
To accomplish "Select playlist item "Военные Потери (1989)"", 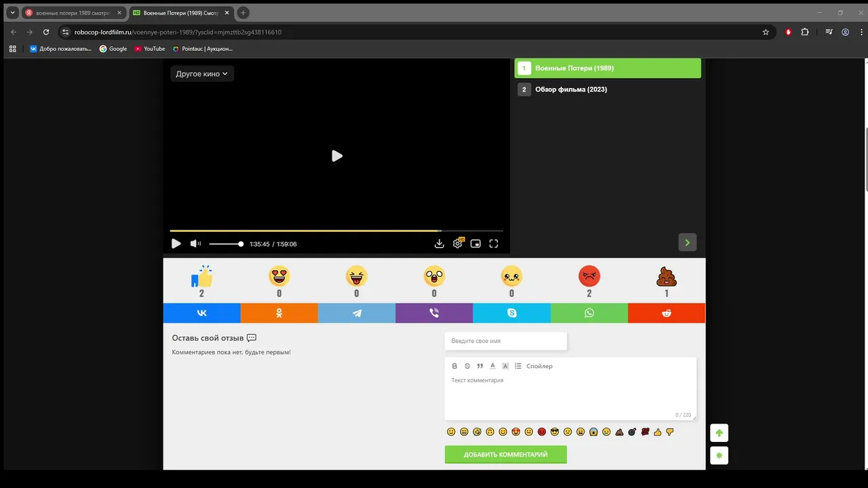I will click(x=608, y=68).
